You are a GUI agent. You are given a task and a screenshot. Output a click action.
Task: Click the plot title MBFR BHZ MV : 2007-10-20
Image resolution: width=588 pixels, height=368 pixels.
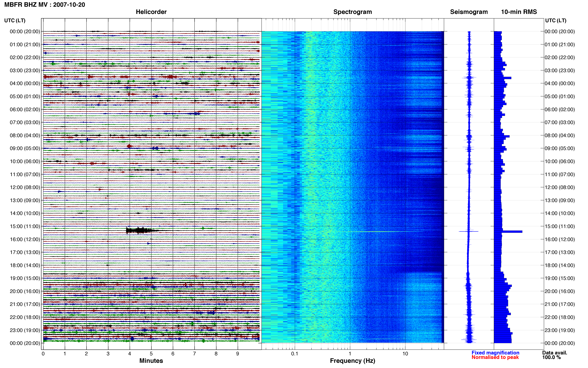pyautogui.click(x=45, y=5)
